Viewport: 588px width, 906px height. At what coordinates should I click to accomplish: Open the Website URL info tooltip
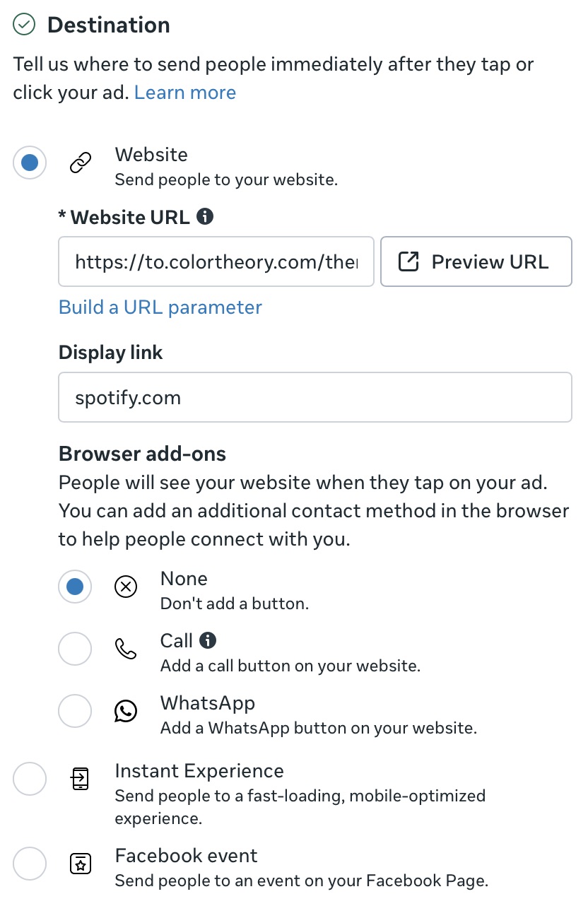206,217
